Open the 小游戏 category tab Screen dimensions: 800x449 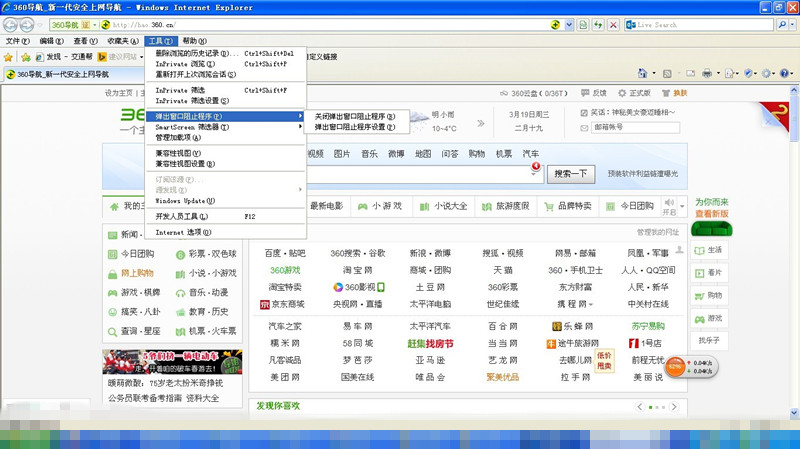click(x=380, y=206)
